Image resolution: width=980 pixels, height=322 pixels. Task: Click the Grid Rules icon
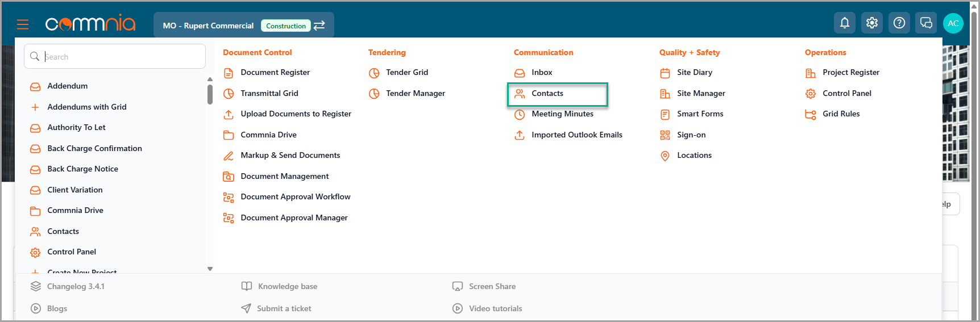(x=811, y=114)
